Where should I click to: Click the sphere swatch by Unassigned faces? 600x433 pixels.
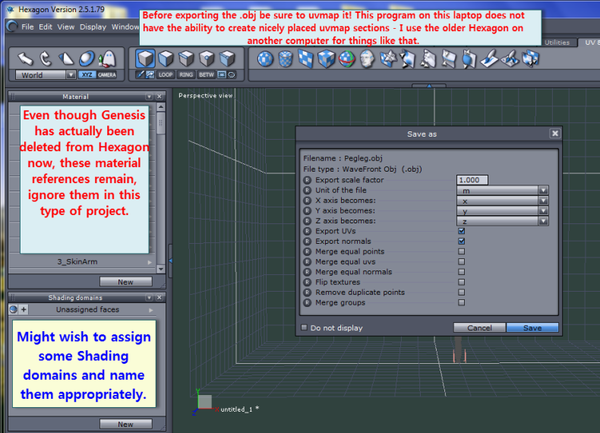click(13, 309)
